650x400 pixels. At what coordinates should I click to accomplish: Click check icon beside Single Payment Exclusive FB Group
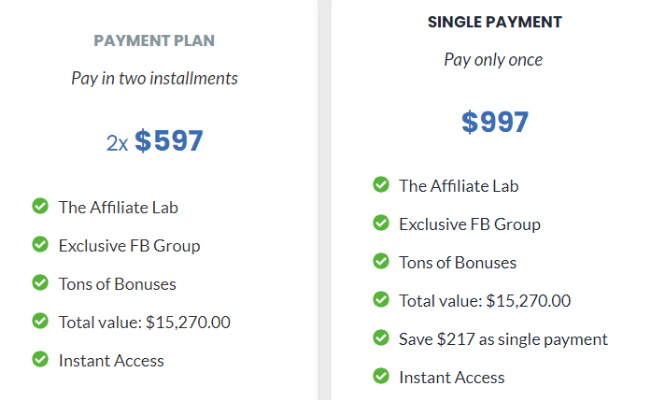(381, 223)
